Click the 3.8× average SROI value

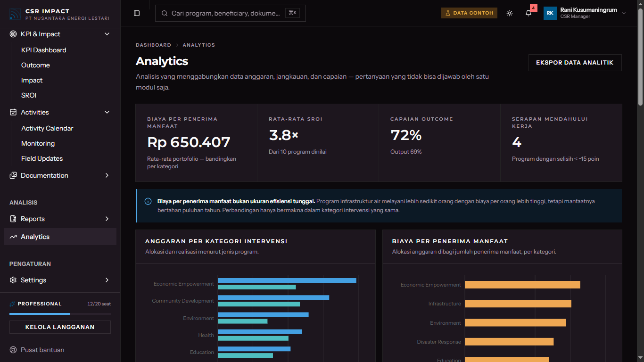point(284,135)
